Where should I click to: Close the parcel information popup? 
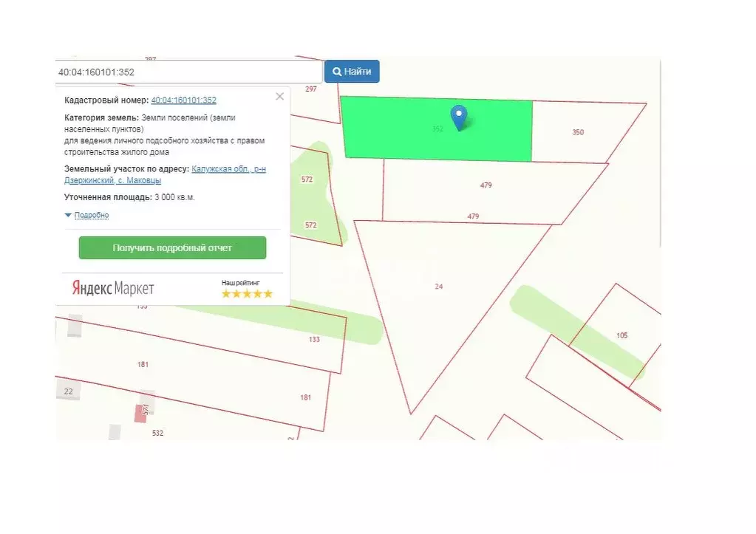pyautogui.click(x=279, y=96)
